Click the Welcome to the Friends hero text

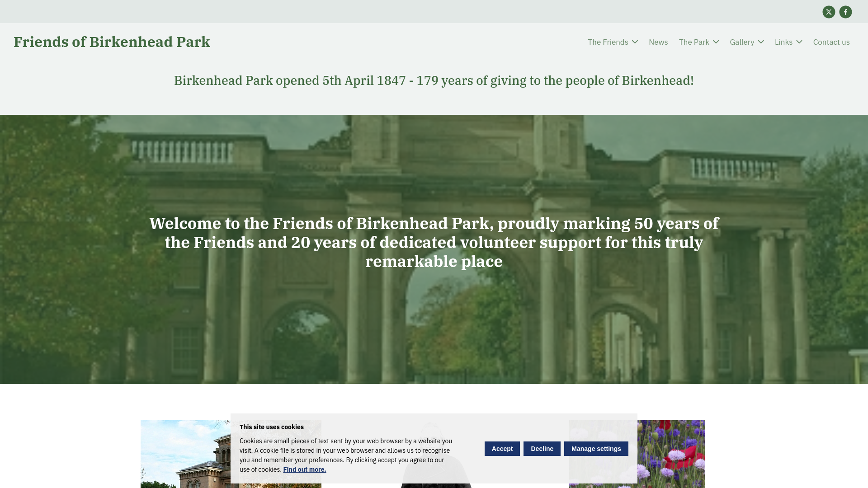[434, 242]
